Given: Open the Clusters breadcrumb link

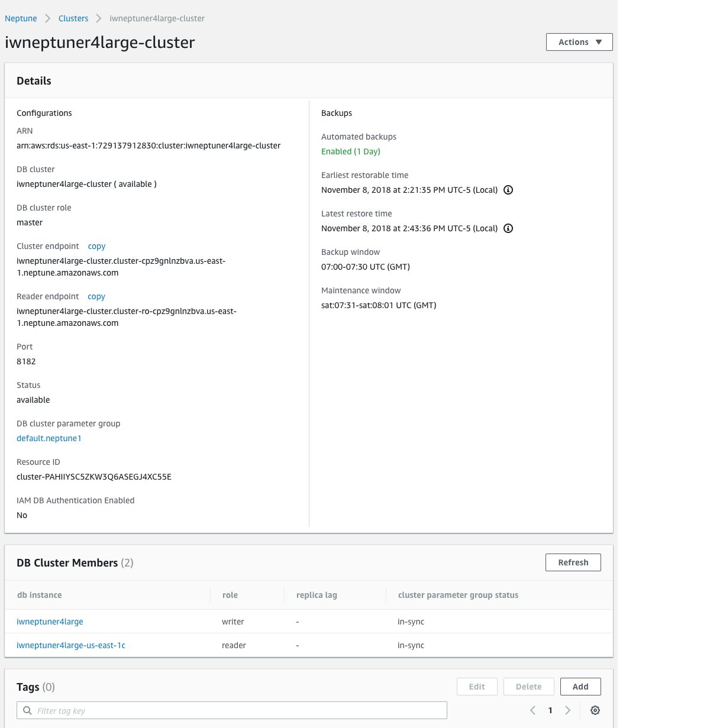Looking at the screenshot, I should pyautogui.click(x=73, y=18).
